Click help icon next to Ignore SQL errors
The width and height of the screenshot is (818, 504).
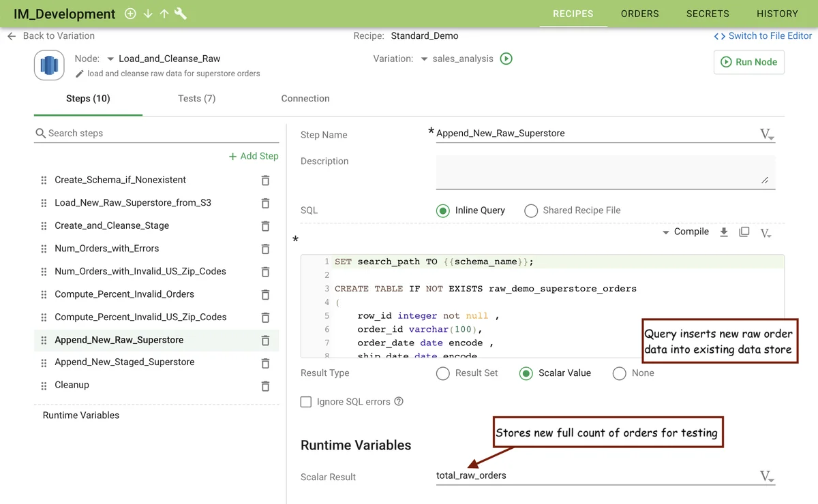(399, 402)
